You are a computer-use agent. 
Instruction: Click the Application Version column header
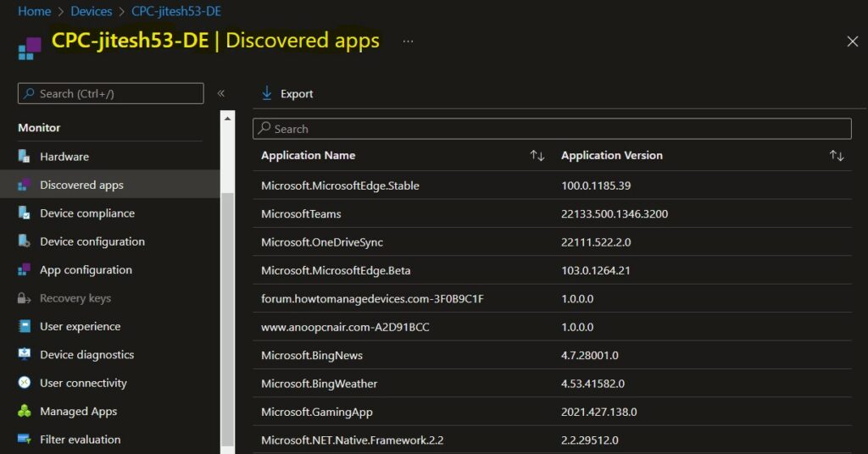click(612, 155)
